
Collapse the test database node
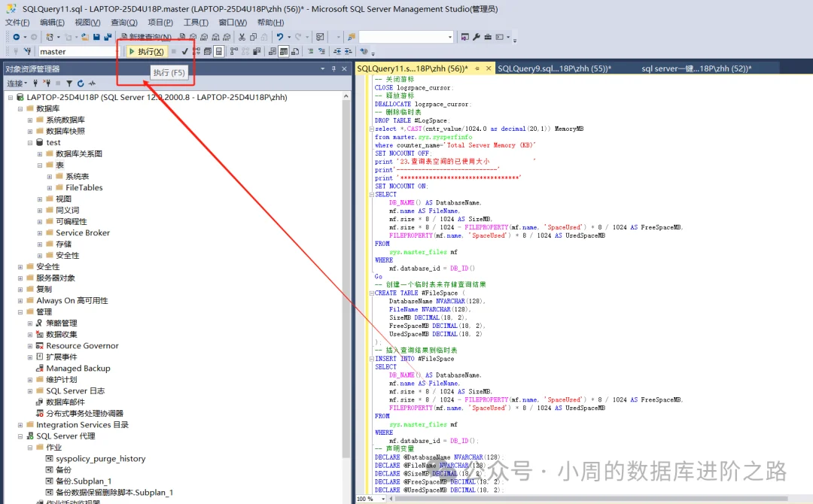pos(30,142)
